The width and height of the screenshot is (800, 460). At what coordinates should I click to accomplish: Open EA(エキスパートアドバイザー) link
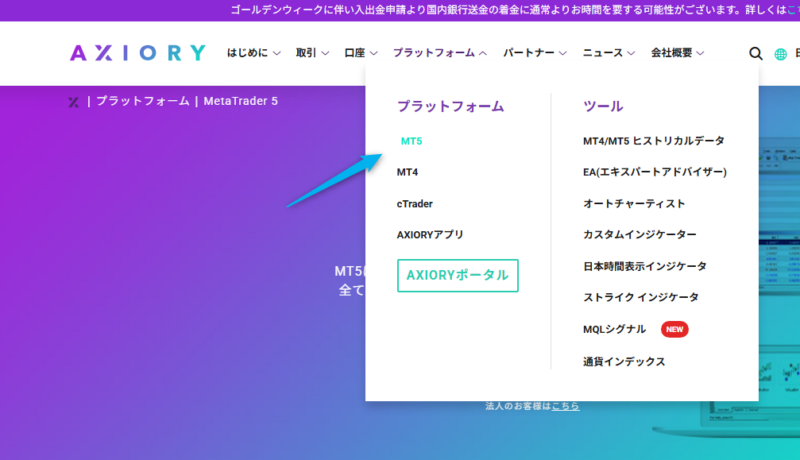coord(655,172)
